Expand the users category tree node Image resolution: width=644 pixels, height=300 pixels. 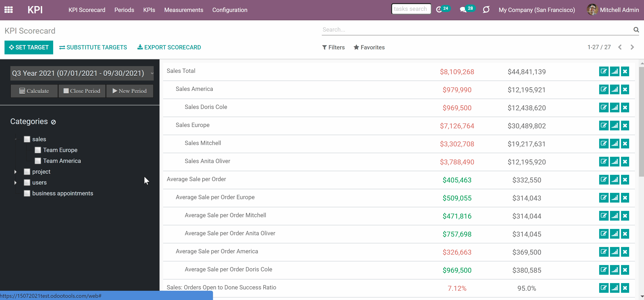tap(16, 183)
